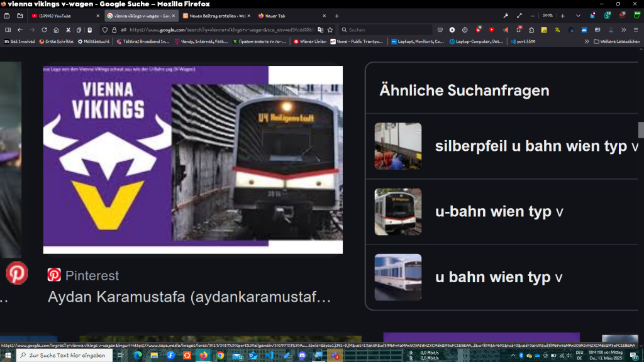Click the URL address bar
Image resolution: width=644 pixels, height=362 pixels.
(222, 30)
